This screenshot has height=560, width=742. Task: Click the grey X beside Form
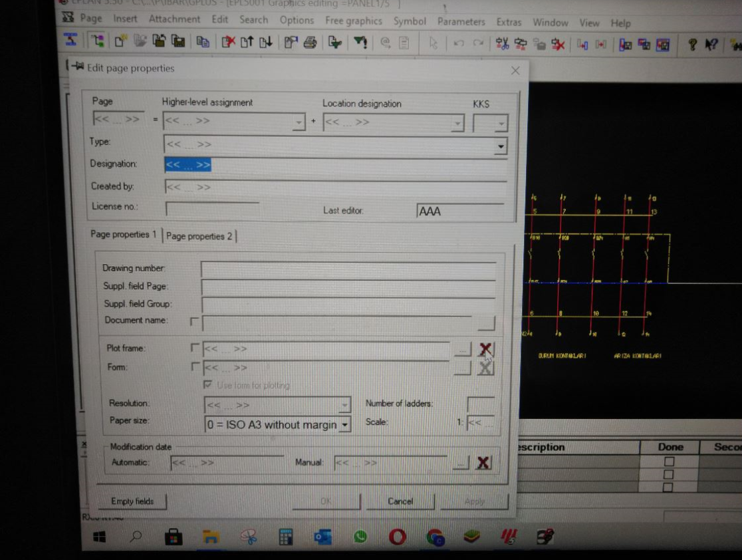(x=485, y=368)
